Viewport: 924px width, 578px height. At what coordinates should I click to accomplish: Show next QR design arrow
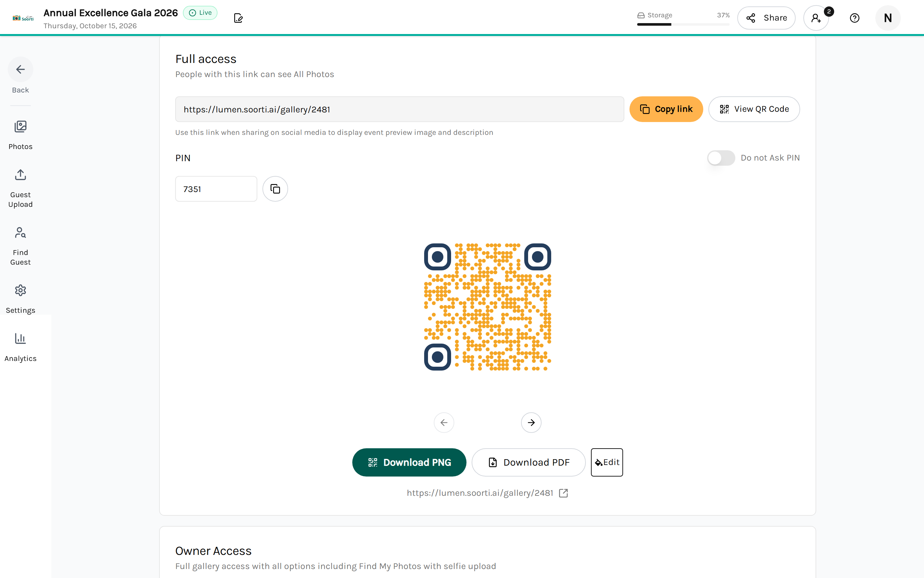(531, 422)
